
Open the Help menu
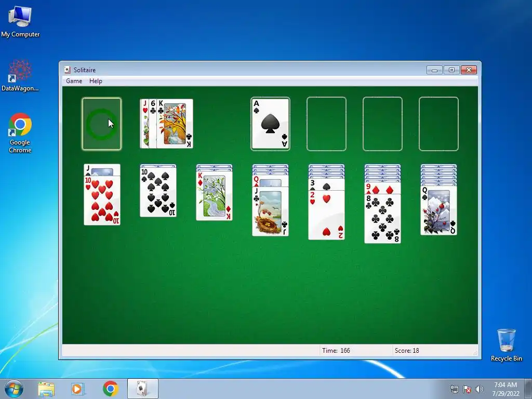(x=96, y=81)
